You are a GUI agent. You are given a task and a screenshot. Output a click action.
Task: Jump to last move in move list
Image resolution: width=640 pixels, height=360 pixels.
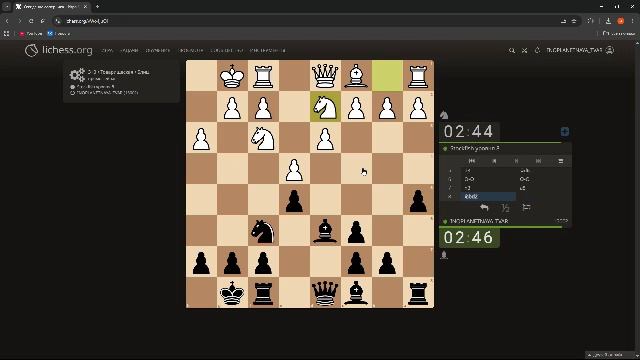pyautogui.click(x=538, y=161)
